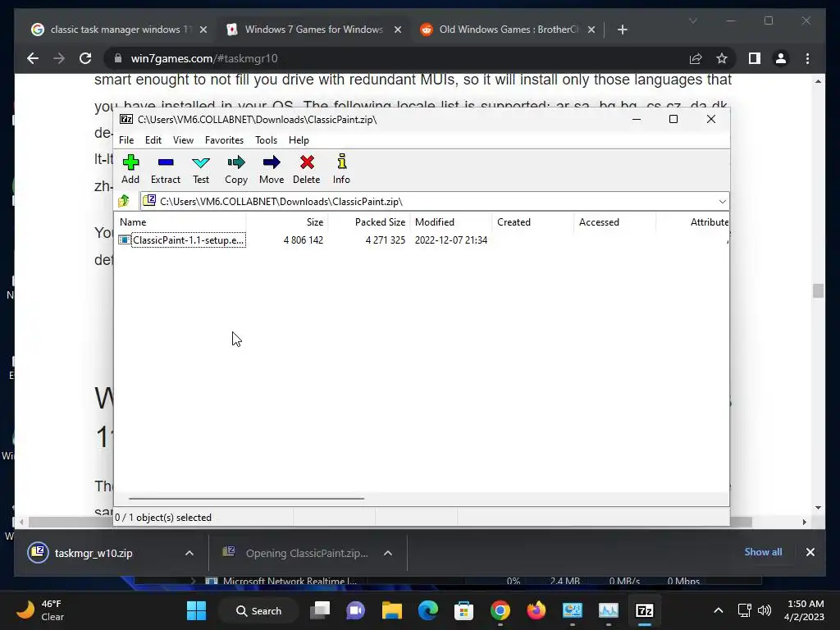Open the Windows Start menu
The height and width of the screenshot is (630, 840).
click(x=196, y=610)
